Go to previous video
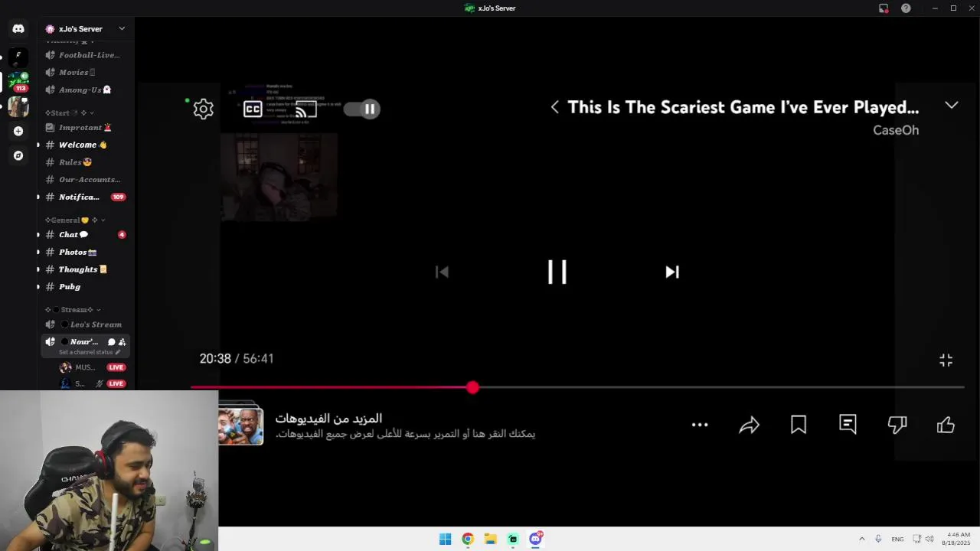Image resolution: width=980 pixels, height=551 pixels. coord(442,272)
